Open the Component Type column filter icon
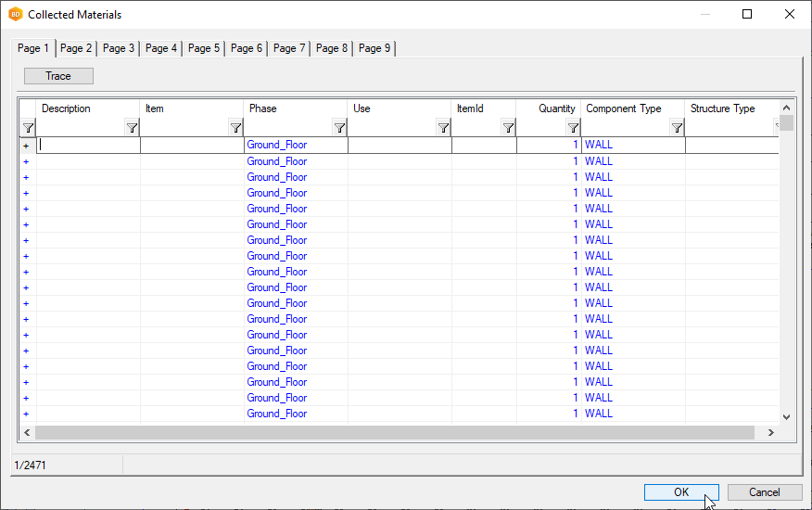This screenshot has width=812, height=510. click(677, 128)
